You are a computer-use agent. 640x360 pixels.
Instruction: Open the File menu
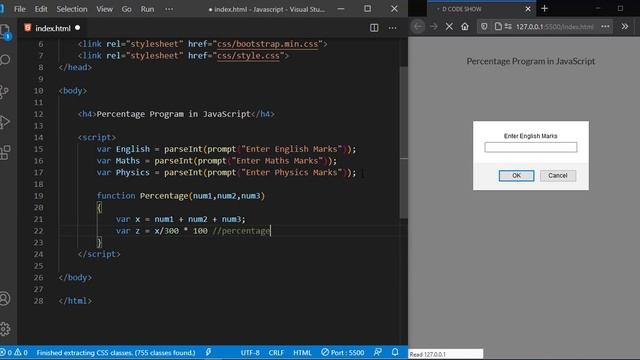(x=20, y=9)
